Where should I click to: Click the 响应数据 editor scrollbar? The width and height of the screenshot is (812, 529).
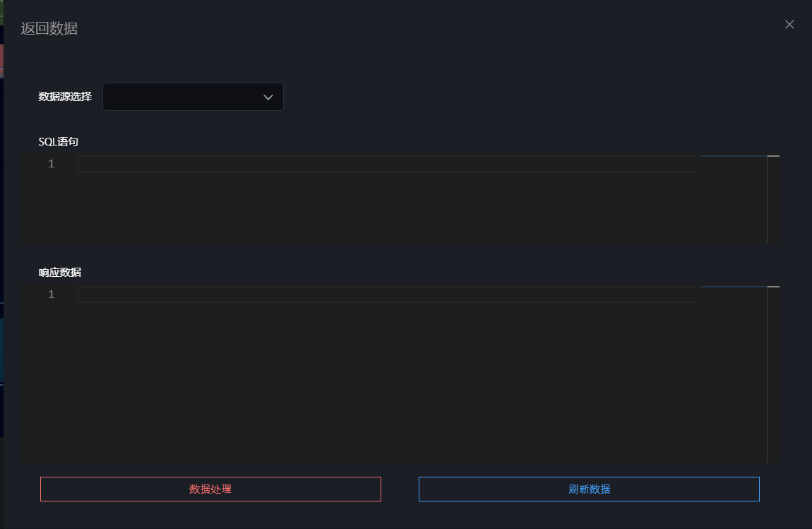pos(773,374)
